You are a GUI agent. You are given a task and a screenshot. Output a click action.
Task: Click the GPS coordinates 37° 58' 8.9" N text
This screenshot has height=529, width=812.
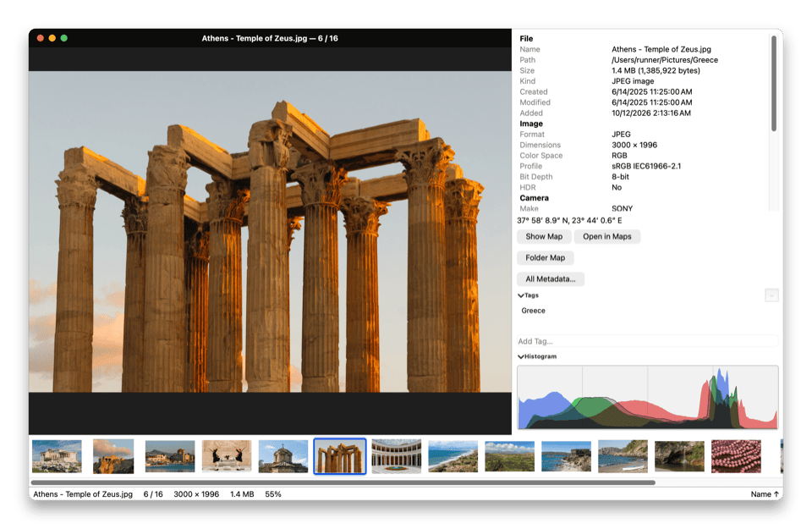click(x=569, y=221)
